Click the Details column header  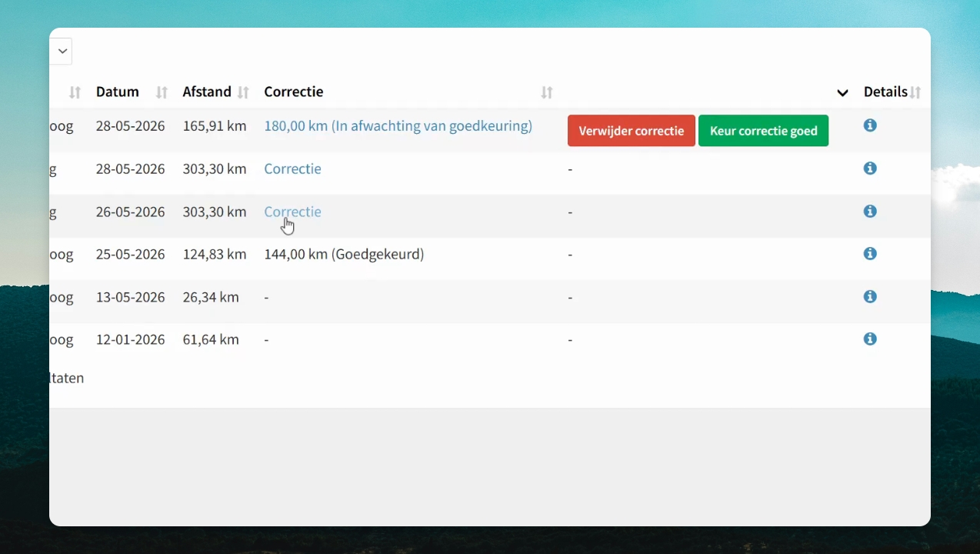(885, 92)
